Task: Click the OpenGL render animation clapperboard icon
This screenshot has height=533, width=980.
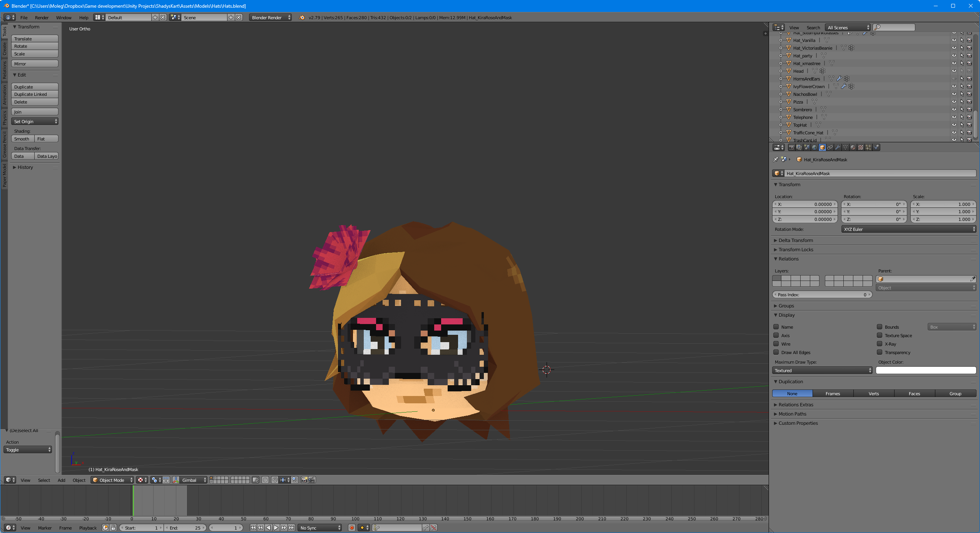Action: (312, 480)
